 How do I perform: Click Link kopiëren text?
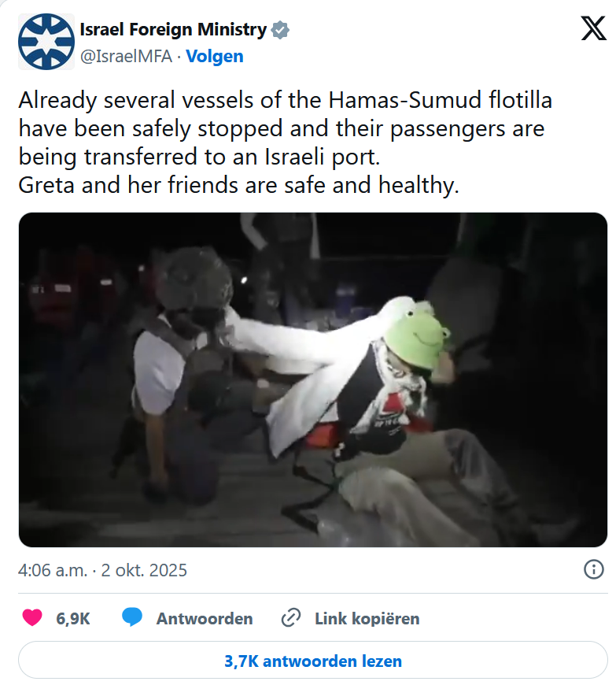[367, 619]
